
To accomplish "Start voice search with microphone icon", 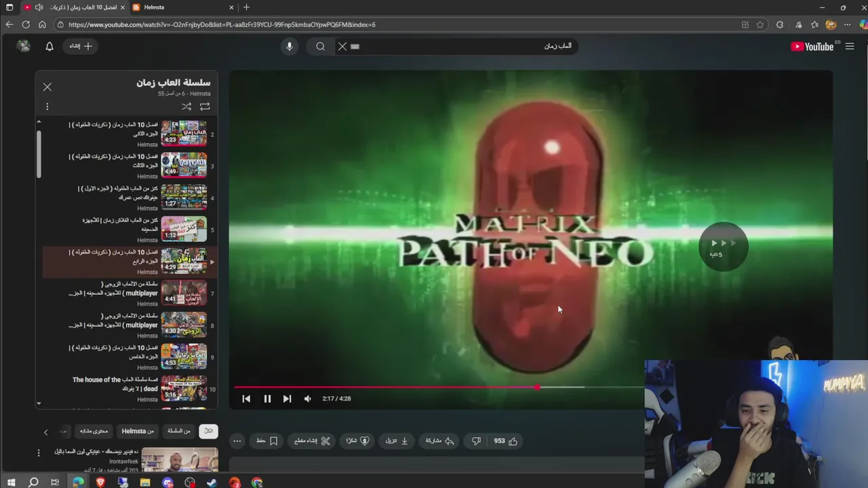I will pyautogui.click(x=290, y=46).
